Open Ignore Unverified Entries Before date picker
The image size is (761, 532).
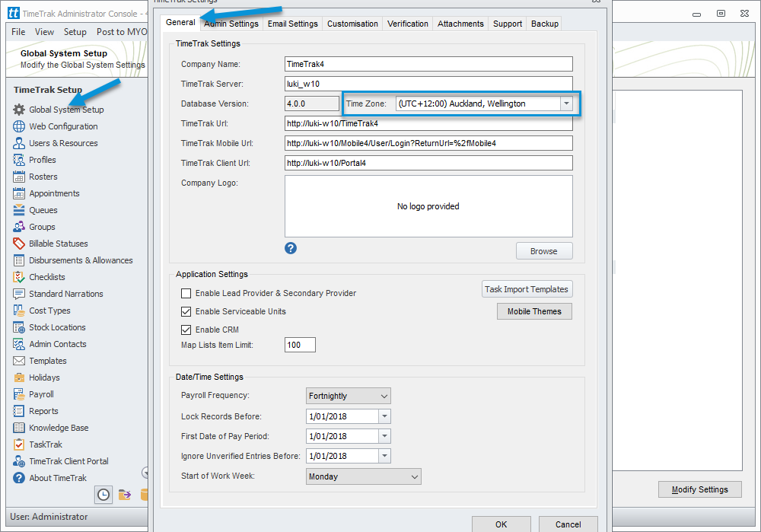coord(384,457)
